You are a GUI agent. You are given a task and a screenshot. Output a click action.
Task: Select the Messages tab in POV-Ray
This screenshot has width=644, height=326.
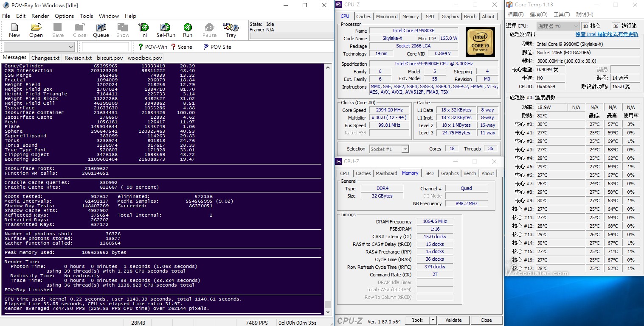click(14, 57)
